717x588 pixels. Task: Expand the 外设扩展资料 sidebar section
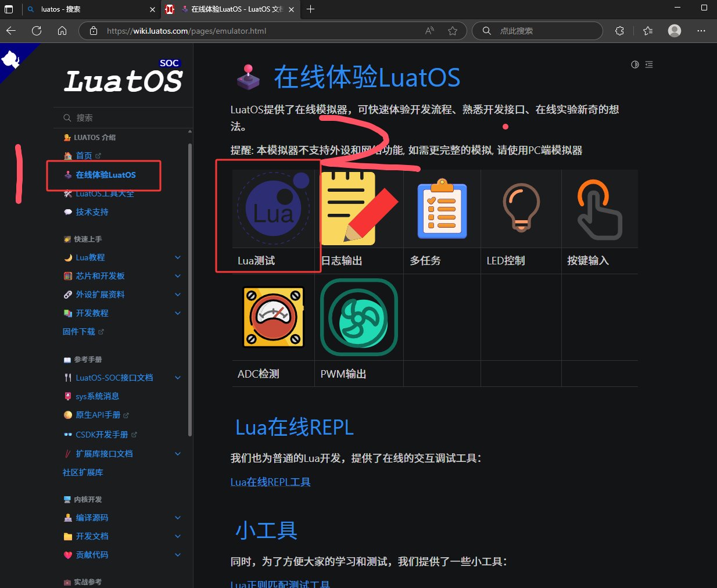[178, 295]
